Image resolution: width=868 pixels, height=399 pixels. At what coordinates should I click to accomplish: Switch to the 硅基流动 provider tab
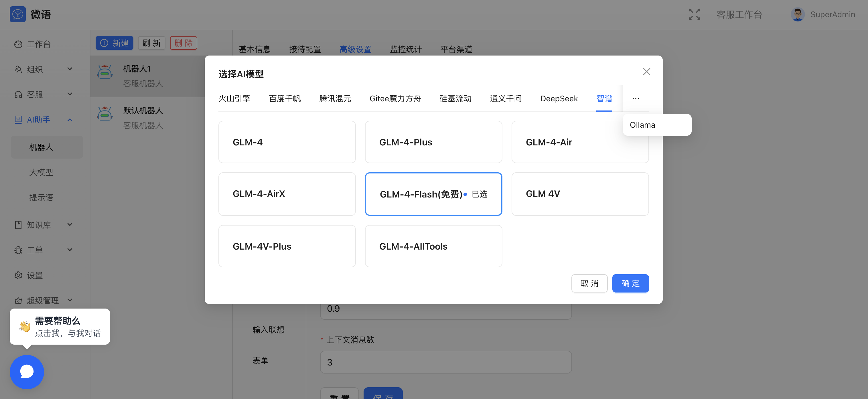[455, 98]
